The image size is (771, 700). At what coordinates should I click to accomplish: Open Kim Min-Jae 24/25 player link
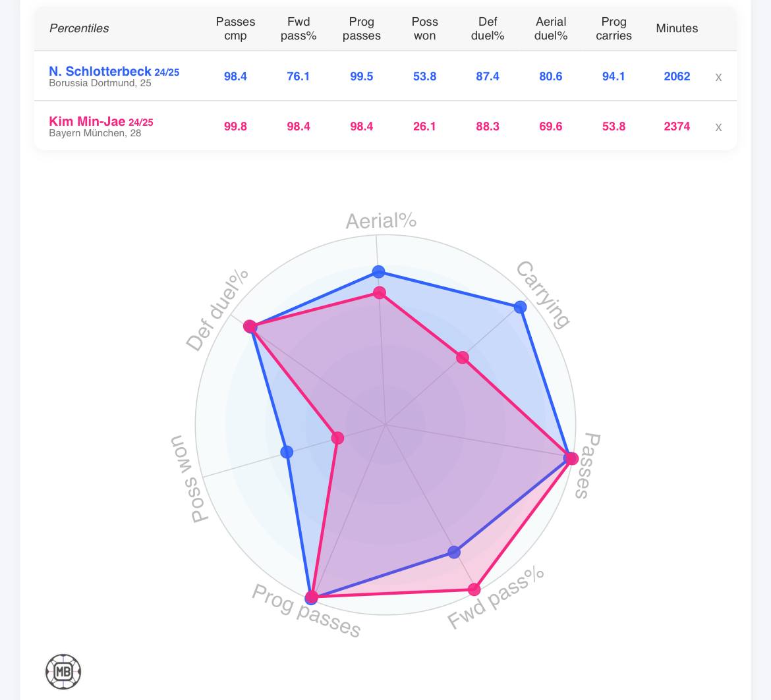101,122
